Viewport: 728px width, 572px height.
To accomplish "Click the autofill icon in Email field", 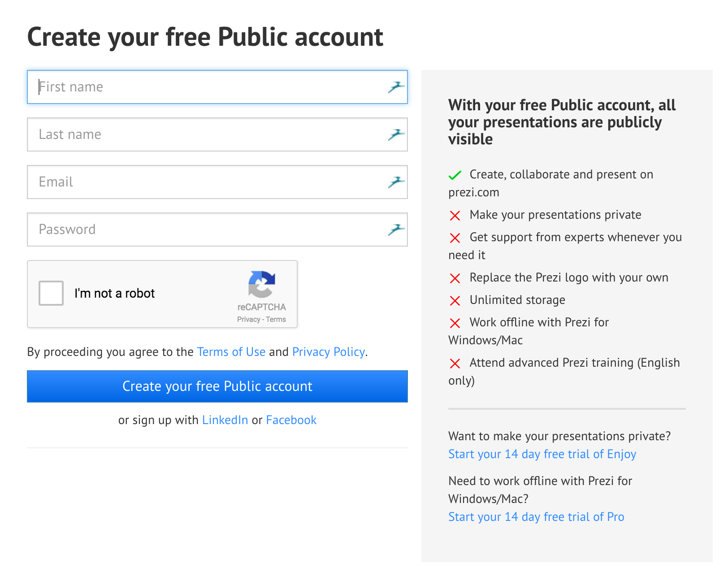I will 396,182.
